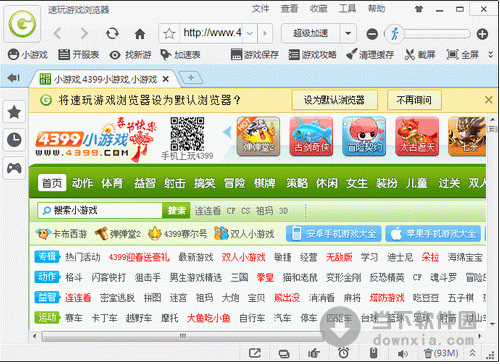The image size is (500, 364).
Task: Open history clock in sidebar
Action: 14,140
